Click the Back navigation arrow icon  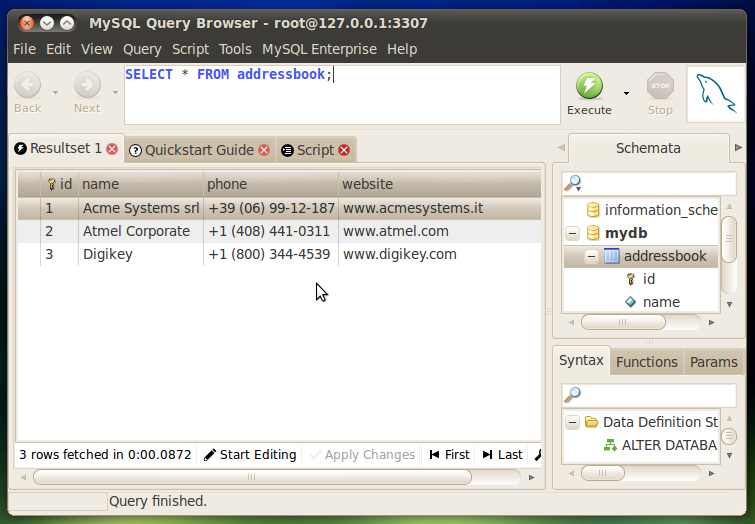(27, 85)
